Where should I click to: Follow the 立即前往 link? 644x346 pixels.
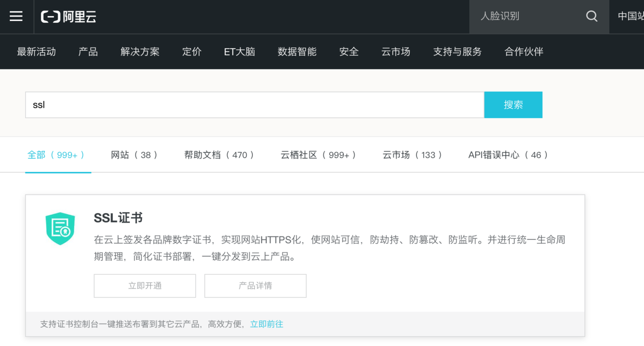266,324
